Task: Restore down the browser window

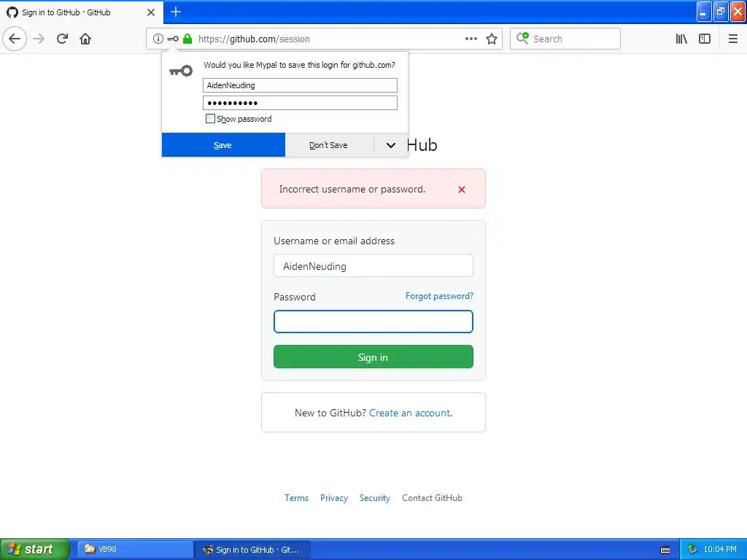Action: pos(720,12)
